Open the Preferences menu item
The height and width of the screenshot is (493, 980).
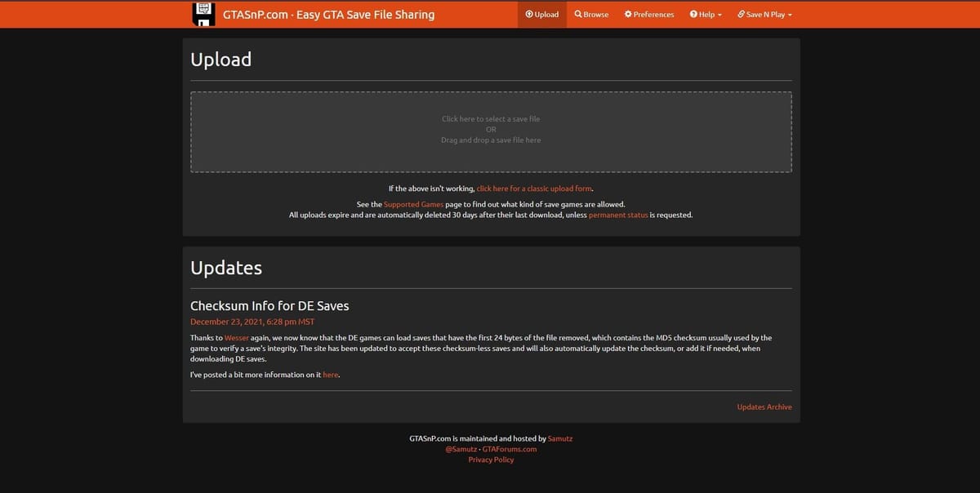pyautogui.click(x=653, y=14)
